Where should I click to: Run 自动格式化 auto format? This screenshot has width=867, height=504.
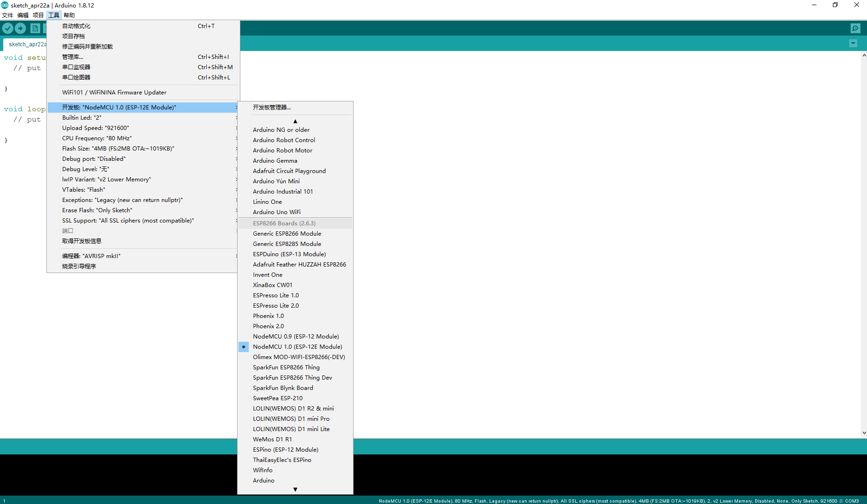pos(144,26)
